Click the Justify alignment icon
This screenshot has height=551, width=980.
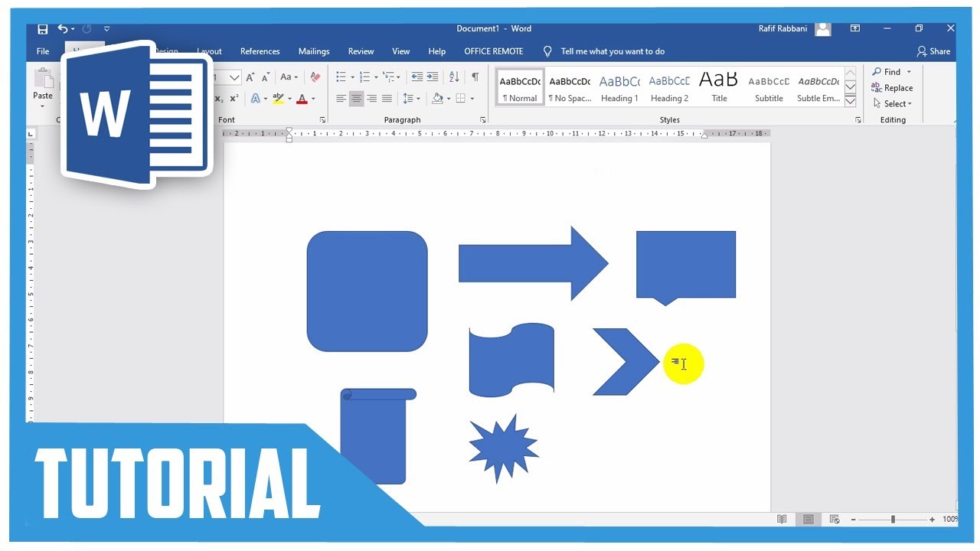point(386,98)
